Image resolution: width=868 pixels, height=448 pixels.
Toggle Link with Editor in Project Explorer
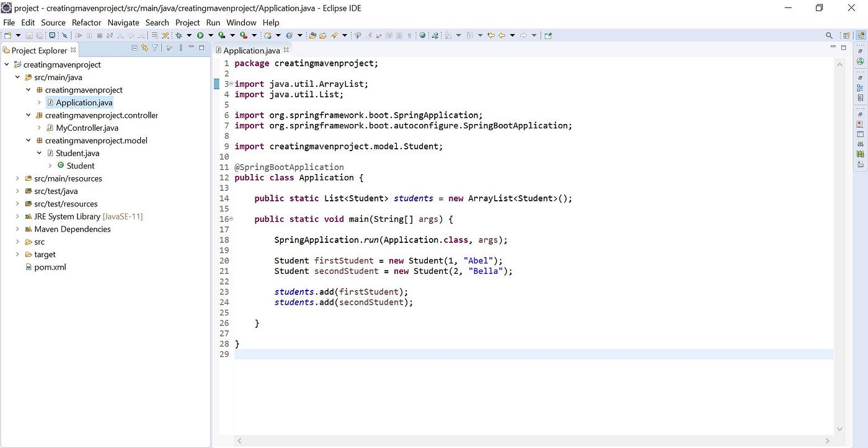[x=144, y=48]
